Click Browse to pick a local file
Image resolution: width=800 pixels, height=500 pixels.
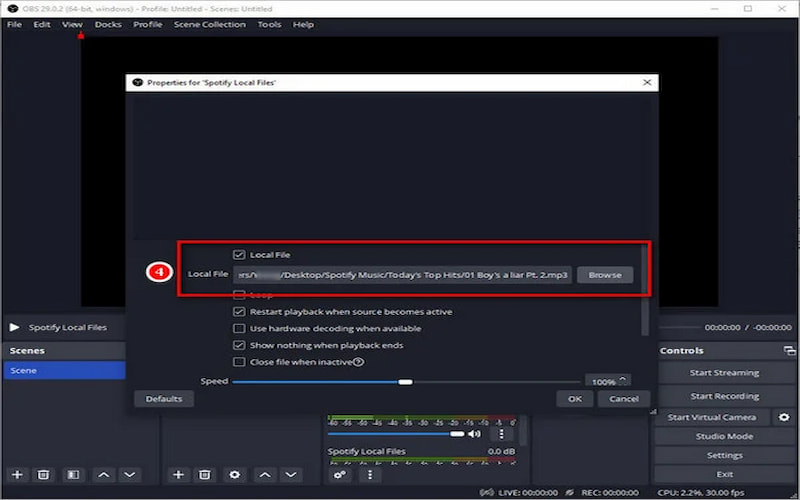click(605, 275)
